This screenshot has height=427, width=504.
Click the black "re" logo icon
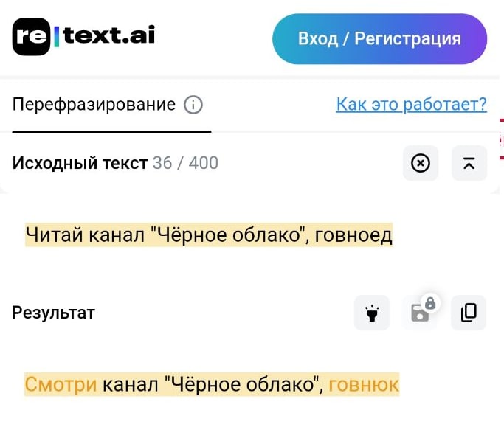pos(31,36)
